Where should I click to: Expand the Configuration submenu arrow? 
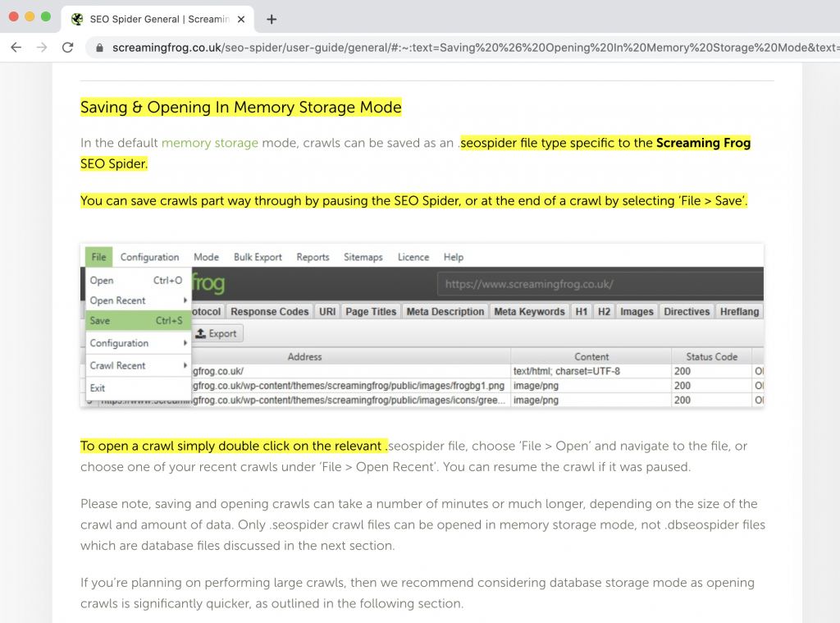[185, 343]
